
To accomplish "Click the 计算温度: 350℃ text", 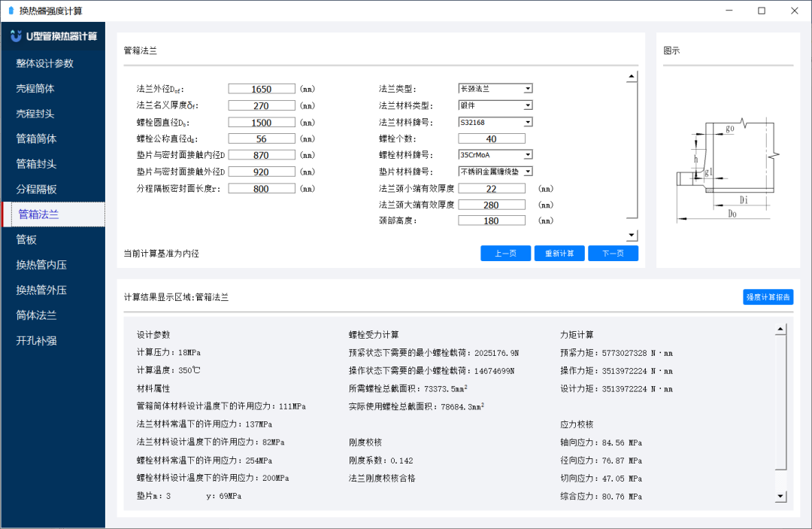I will 168,370.
